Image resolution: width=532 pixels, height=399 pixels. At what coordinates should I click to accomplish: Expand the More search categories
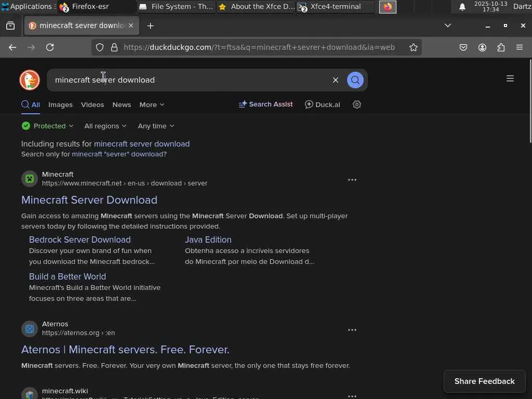[x=152, y=105]
